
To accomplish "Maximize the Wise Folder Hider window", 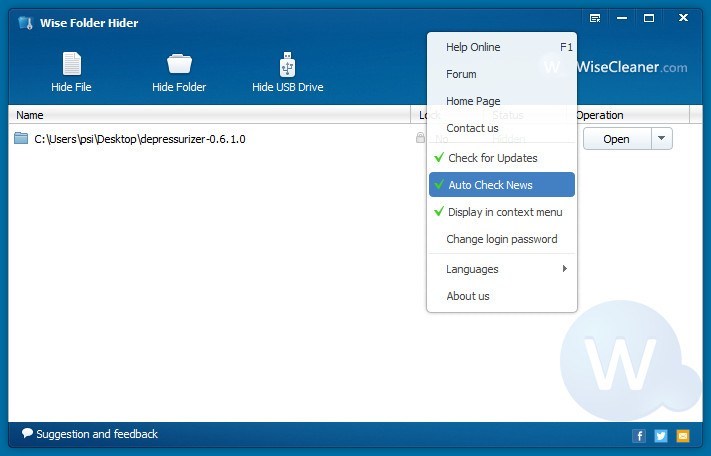I will (649, 18).
